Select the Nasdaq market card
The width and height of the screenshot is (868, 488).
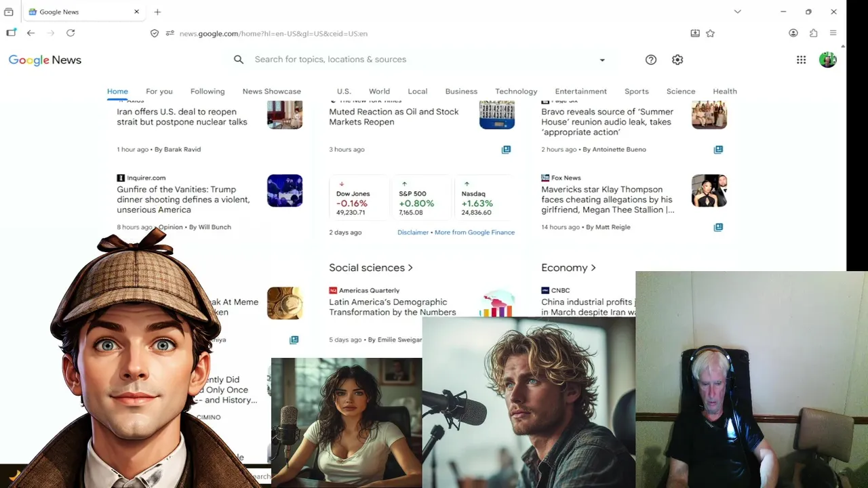pyautogui.click(x=484, y=199)
